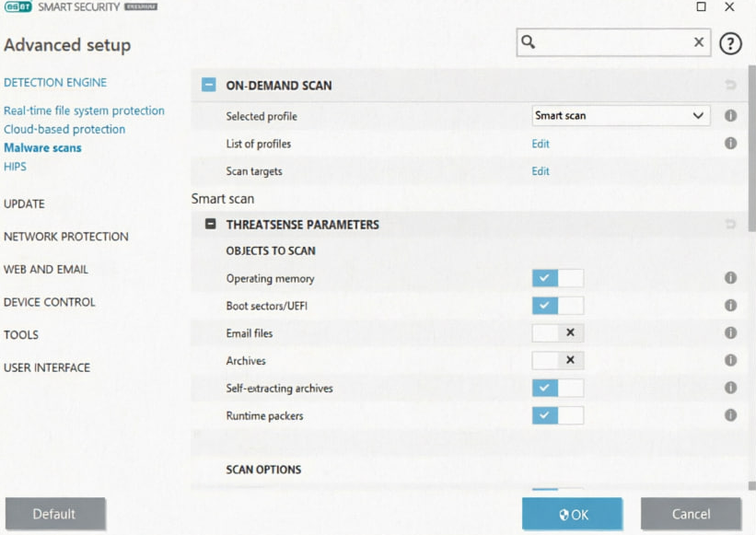Open the Selected profile dropdown
This screenshot has width=756, height=535.
tap(621, 116)
